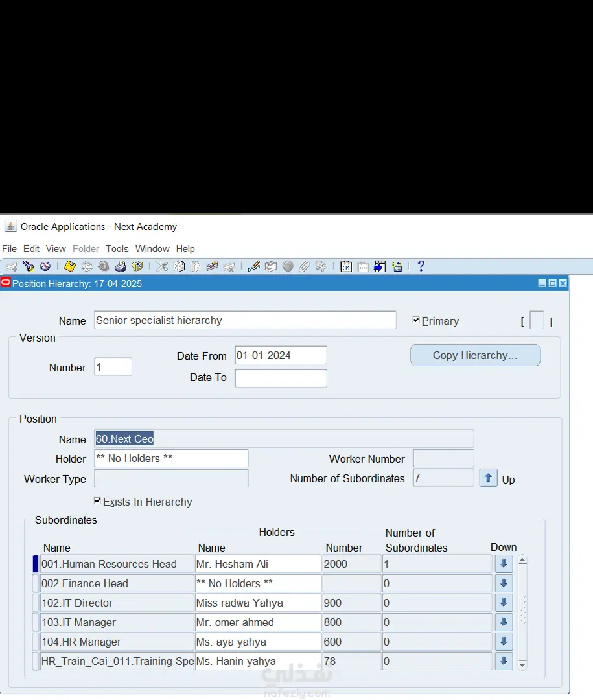Click the blue arrow window icon in toolbar
This screenshot has height=700, width=593.
[380, 267]
